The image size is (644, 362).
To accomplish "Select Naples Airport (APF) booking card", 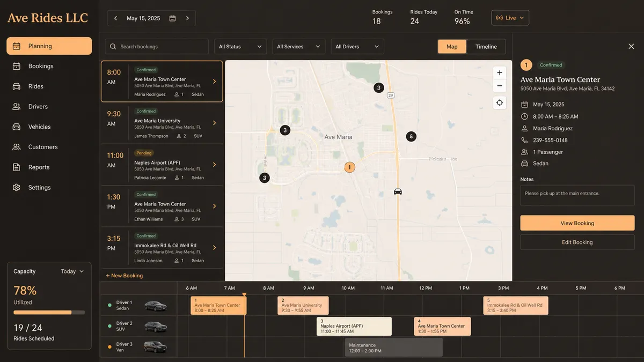I will [x=162, y=165].
